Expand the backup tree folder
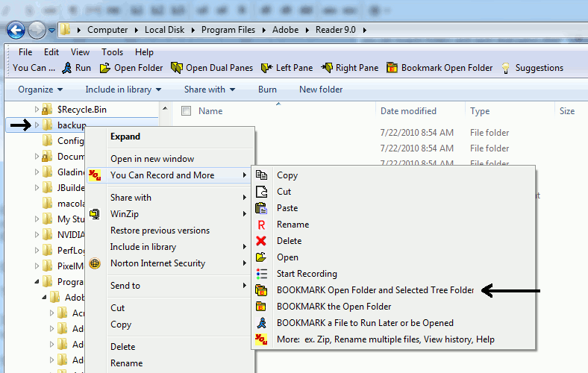The height and width of the screenshot is (373, 588). (x=37, y=125)
